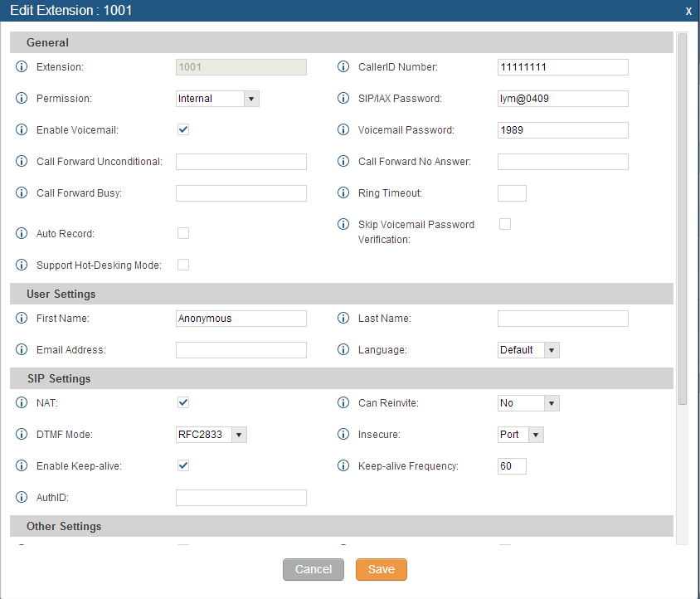
Task: Click the General section header
Action: (342, 42)
